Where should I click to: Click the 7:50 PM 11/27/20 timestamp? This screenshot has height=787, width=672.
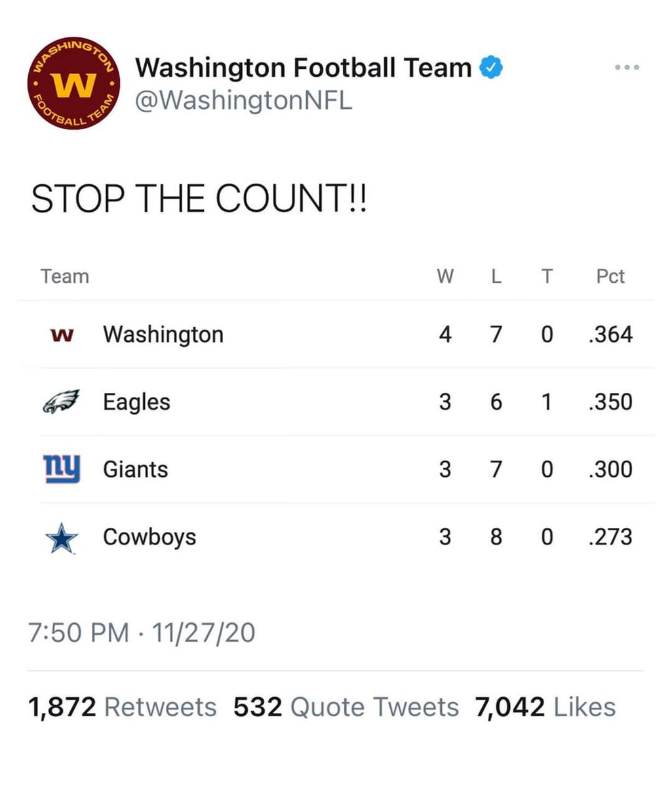coord(142,633)
